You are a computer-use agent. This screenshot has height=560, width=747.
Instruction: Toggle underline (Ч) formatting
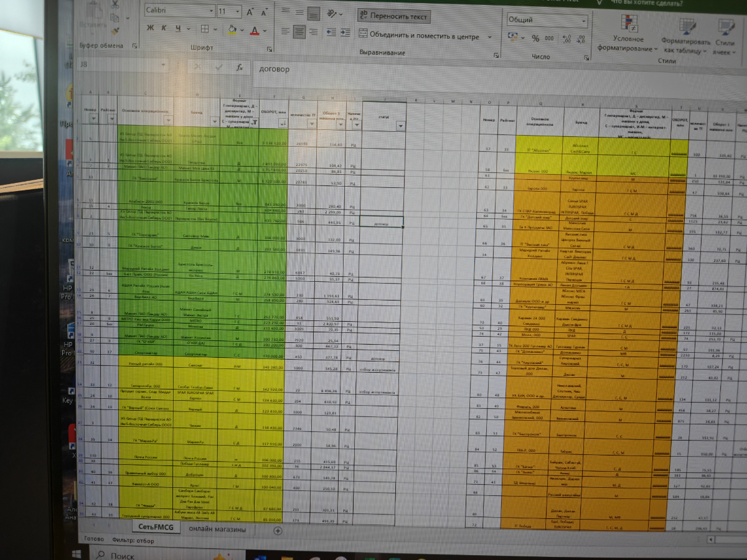tap(178, 29)
